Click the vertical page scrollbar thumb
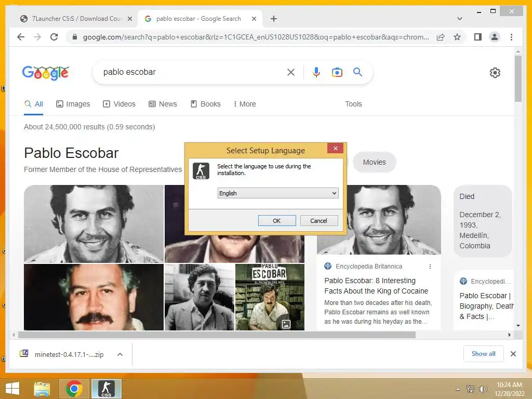532x399 pixels. pos(518,79)
